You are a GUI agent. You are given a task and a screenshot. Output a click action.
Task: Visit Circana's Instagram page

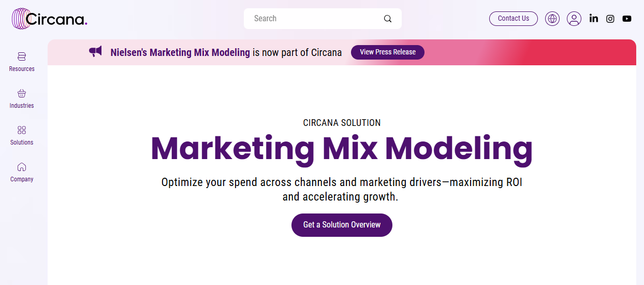[x=610, y=19]
